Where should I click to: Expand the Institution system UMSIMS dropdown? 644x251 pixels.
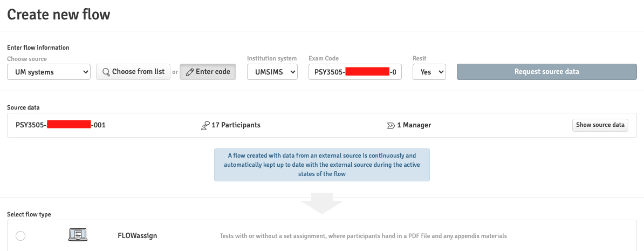[x=272, y=72]
